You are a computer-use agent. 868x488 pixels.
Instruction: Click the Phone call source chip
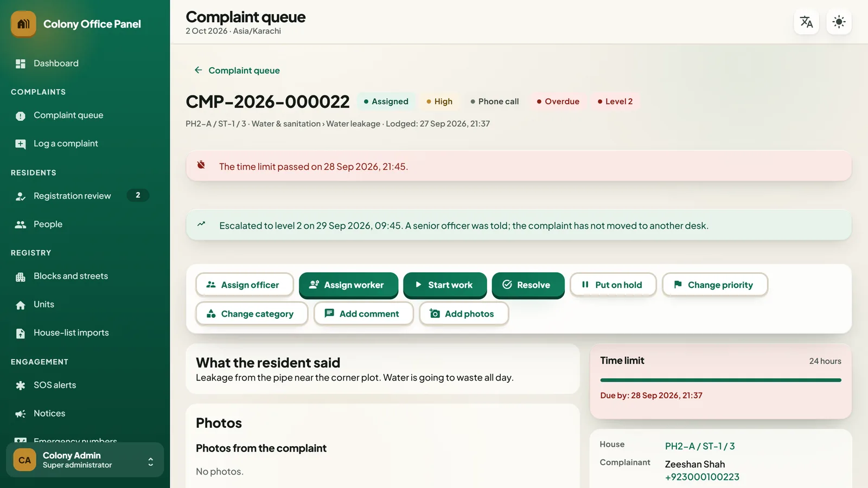[495, 101]
